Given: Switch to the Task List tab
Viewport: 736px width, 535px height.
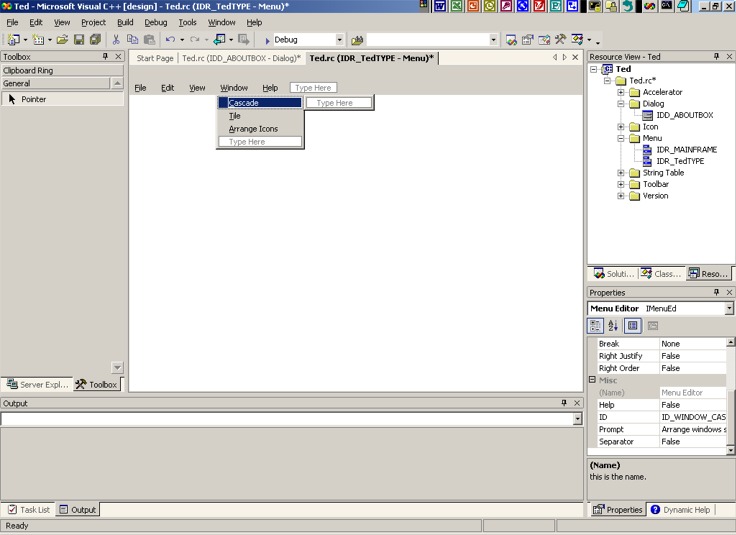Looking at the screenshot, I should (29, 510).
